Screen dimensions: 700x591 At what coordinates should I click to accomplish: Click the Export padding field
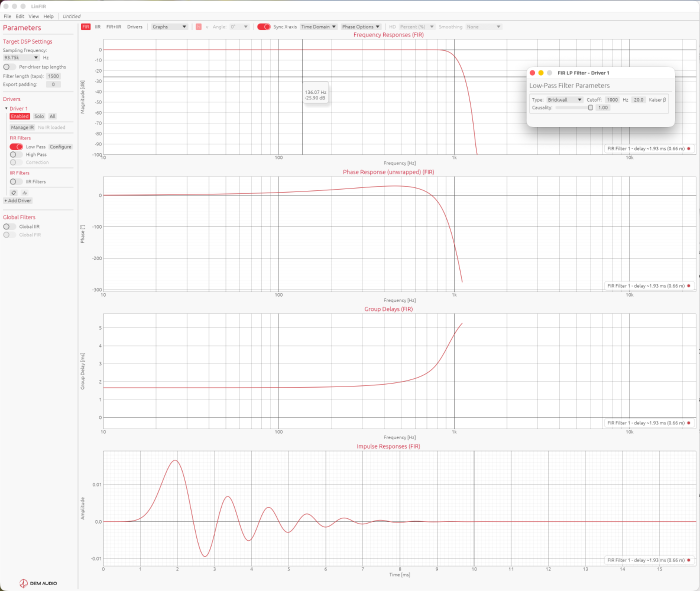click(x=53, y=84)
